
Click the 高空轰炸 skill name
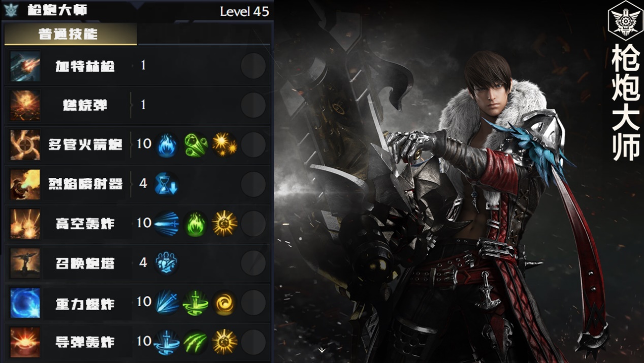pyautogui.click(x=85, y=224)
